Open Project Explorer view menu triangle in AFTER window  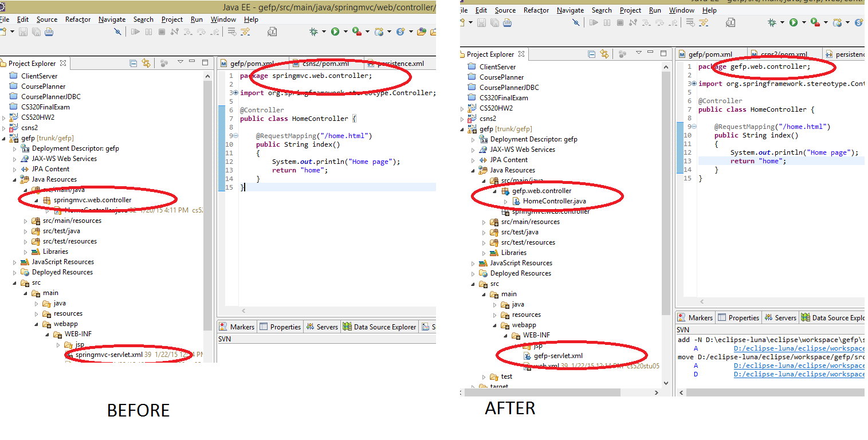coord(639,53)
